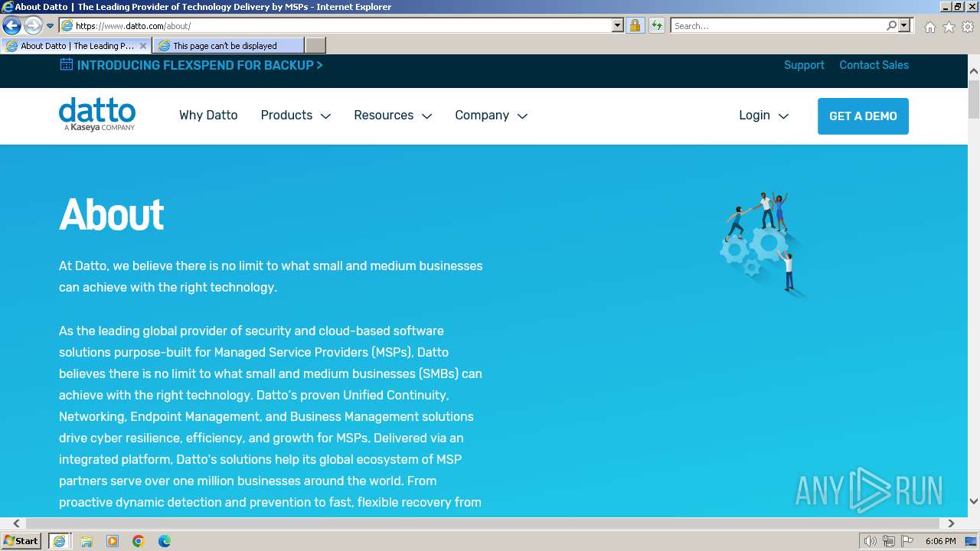
Task: Close the About Datto tab
Action: tap(142, 46)
